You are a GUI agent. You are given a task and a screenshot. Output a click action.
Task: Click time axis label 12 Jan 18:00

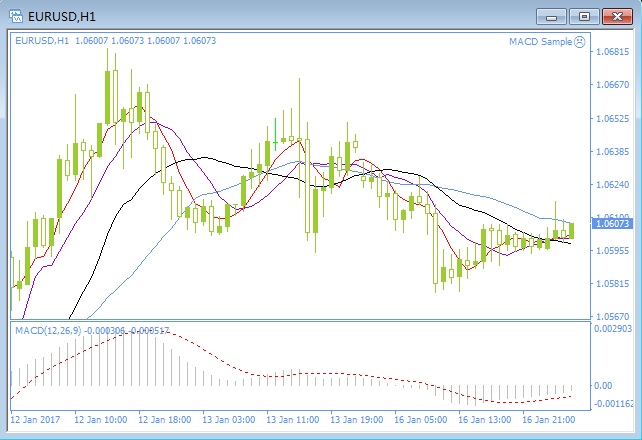165,420
